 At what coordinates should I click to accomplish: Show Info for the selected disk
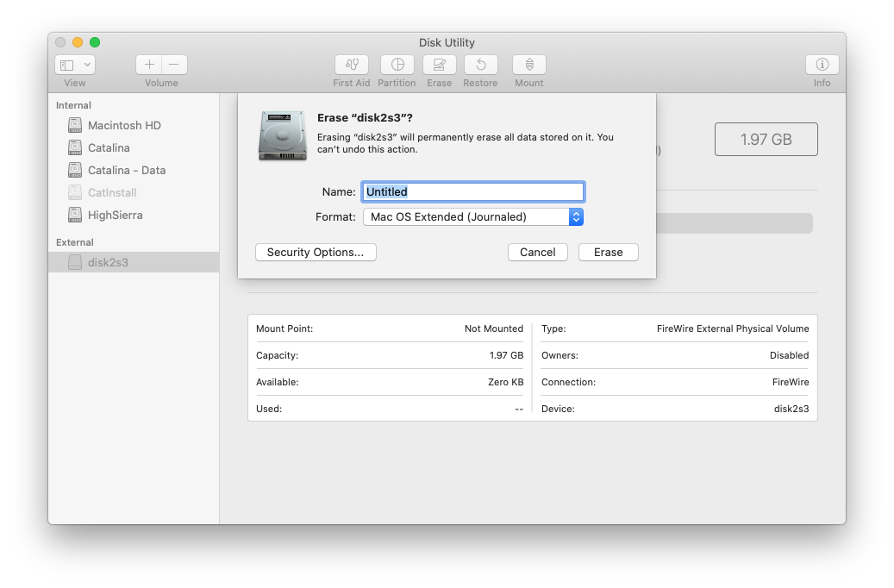click(x=822, y=65)
